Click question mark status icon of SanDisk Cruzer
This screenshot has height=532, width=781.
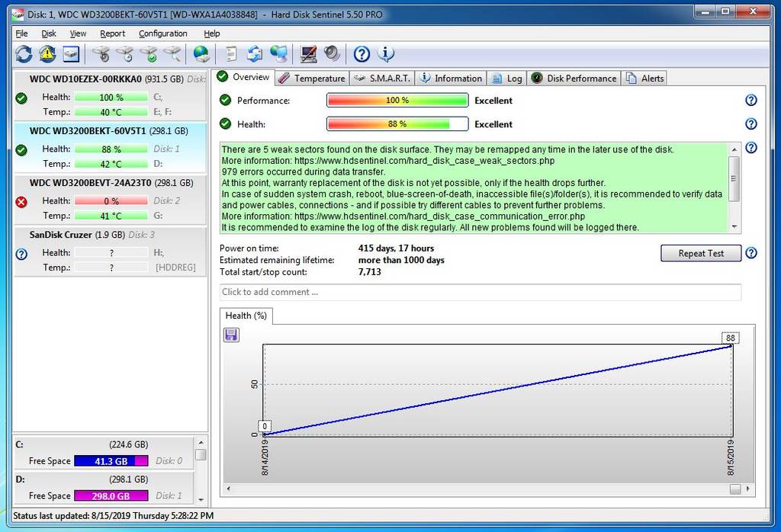pos(21,255)
